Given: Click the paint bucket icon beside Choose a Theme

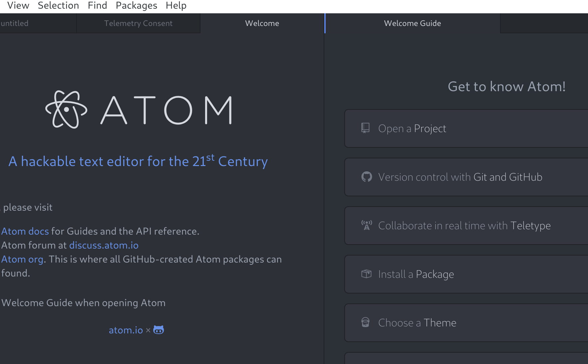Looking at the screenshot, I should click(x=365, y=322).
